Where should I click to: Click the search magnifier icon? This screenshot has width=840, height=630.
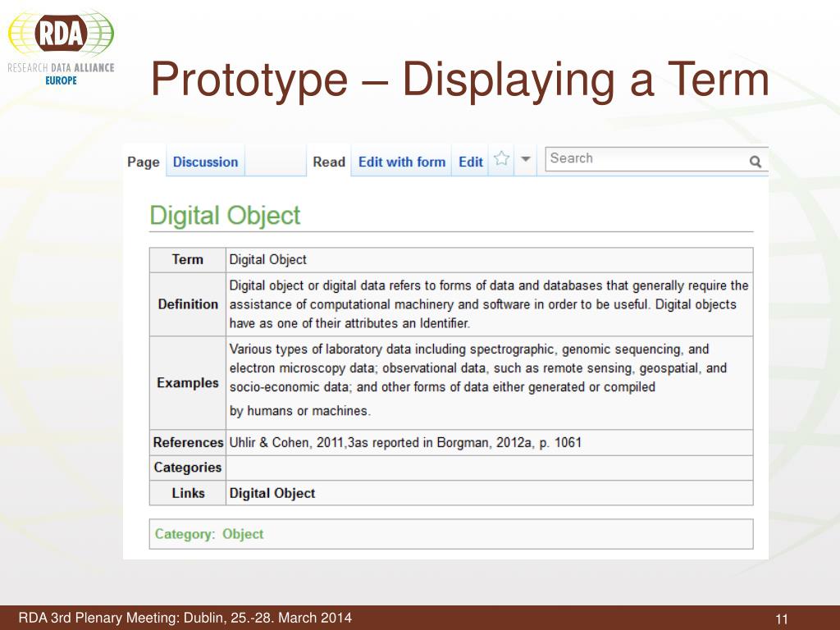[756, 162]
